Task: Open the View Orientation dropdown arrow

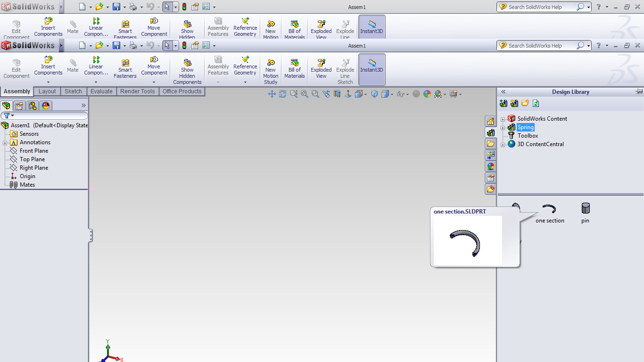Action: (365, 94)
